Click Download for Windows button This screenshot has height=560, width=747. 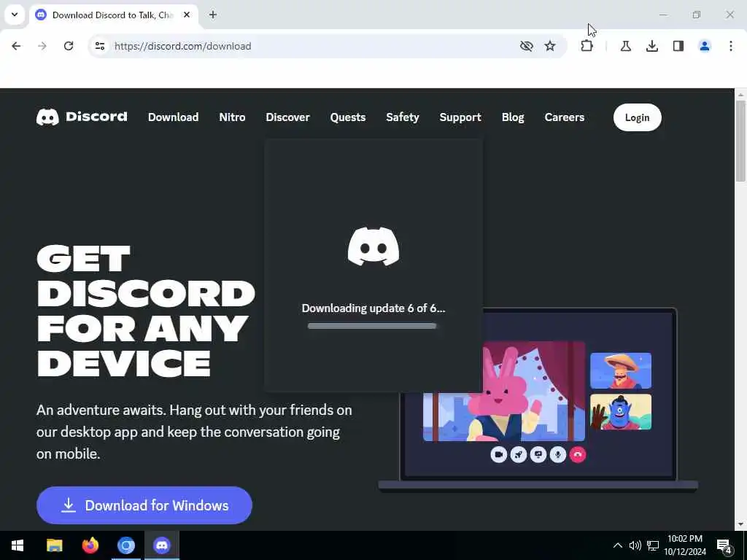pyautogui.click(x=144, y=505)
